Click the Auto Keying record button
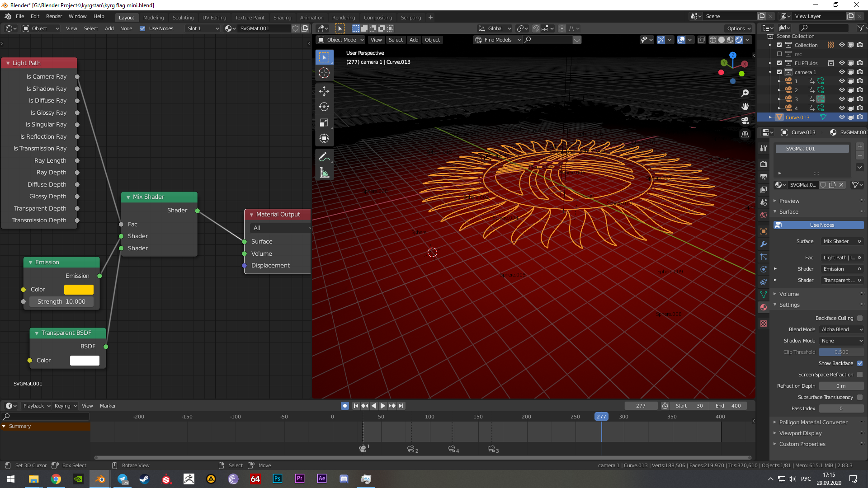This screenshot has width=868, height=488. point(345,406)
